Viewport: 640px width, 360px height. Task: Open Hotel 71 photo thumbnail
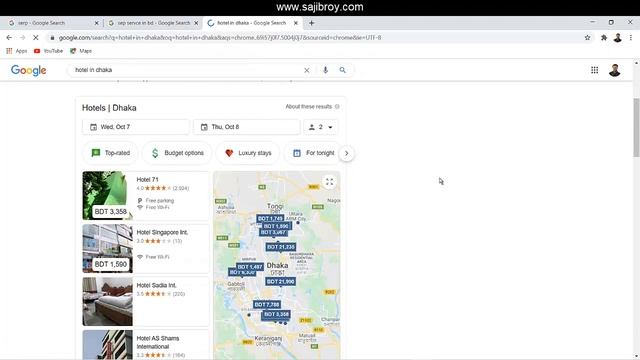108,196
